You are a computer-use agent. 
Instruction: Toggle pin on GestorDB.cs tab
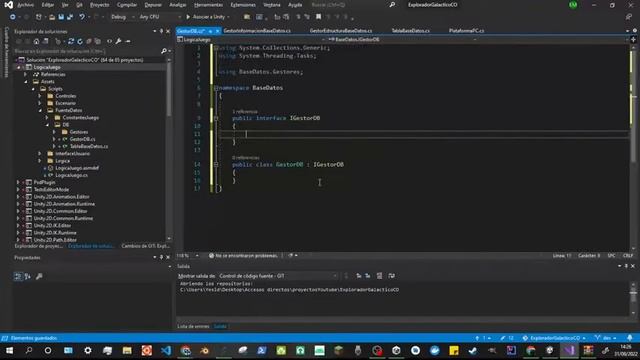pyautogui.click(x=211, y=31)
